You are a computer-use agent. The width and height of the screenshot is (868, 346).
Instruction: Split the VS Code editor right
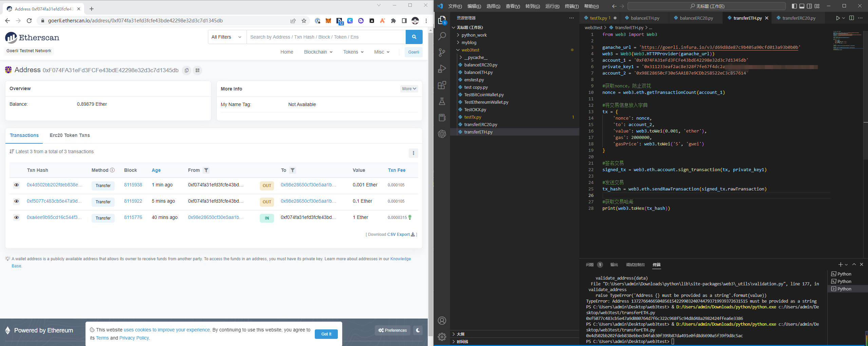tap(851, 18)
